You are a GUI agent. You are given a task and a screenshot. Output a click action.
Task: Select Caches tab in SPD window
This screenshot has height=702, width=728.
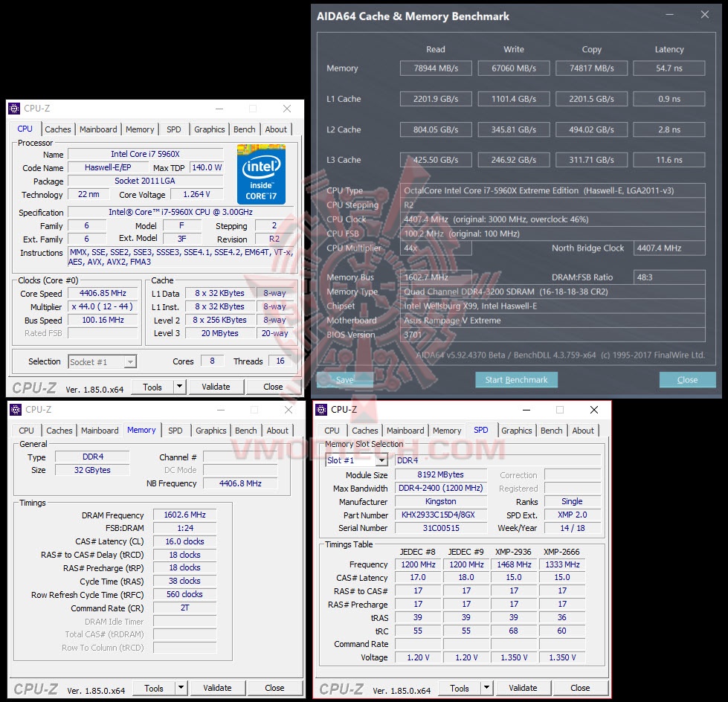pos(365,431)
